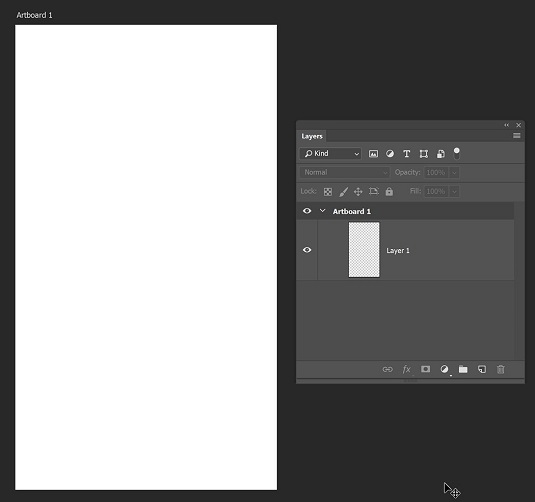Click the white Artboard 1 canvas
The height and width of the screenshot is (502, 535).
coord(146,257)
